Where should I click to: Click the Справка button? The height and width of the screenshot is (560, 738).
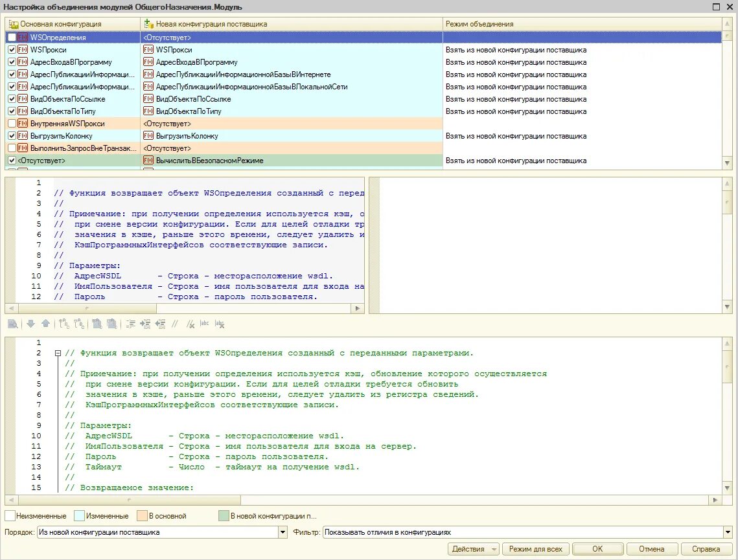(x=706, y=549)
